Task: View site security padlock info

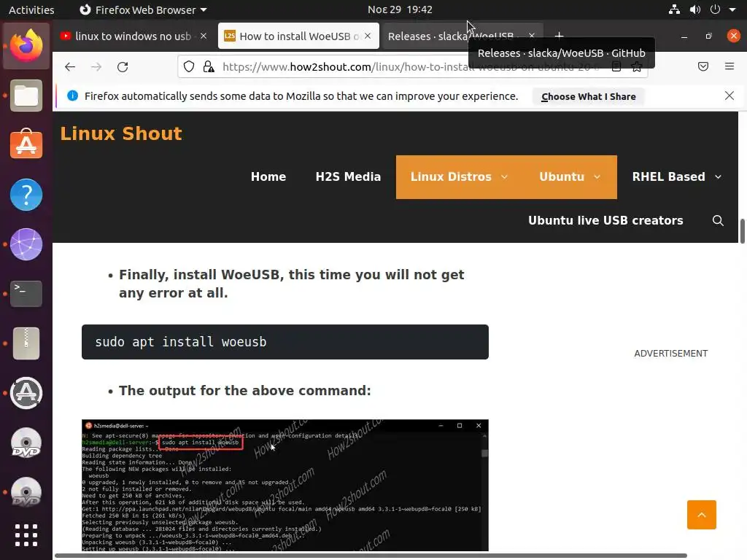Action: point(208,66)
